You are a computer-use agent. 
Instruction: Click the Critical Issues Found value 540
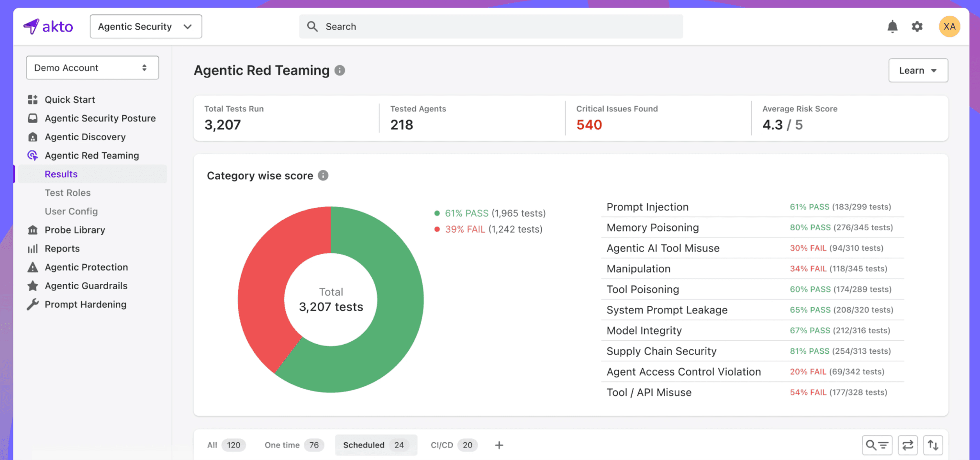[589, 125]
